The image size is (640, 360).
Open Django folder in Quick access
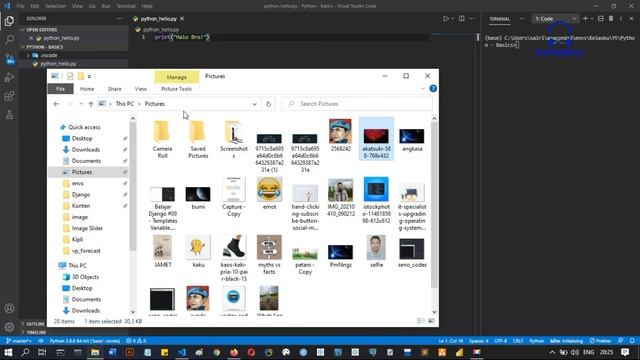coord(81,195)
